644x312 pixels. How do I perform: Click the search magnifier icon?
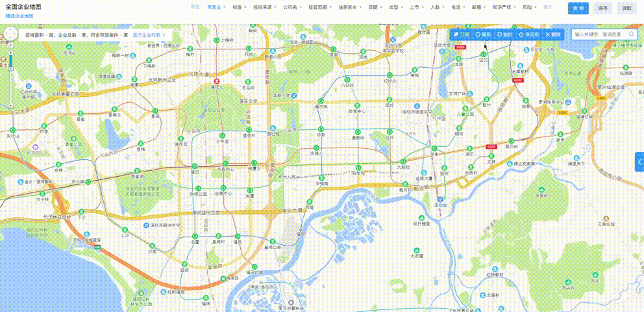click(633, 34)
